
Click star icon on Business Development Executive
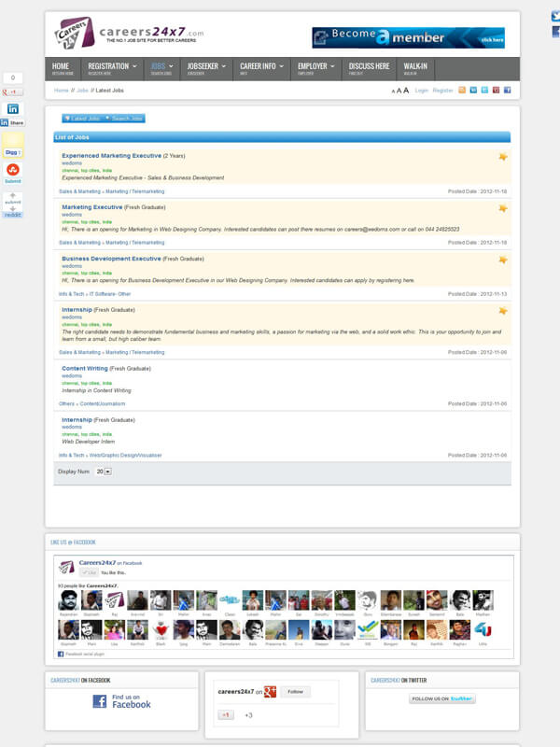coord(503,260)
